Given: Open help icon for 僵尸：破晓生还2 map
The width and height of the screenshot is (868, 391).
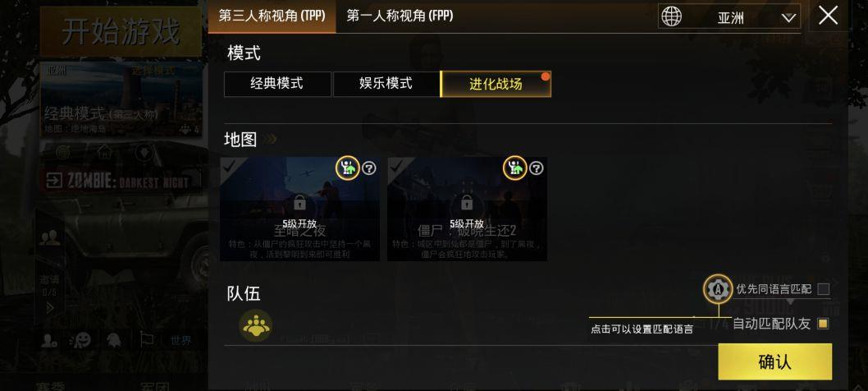Looking at the screenshot, I should point(537,168).
